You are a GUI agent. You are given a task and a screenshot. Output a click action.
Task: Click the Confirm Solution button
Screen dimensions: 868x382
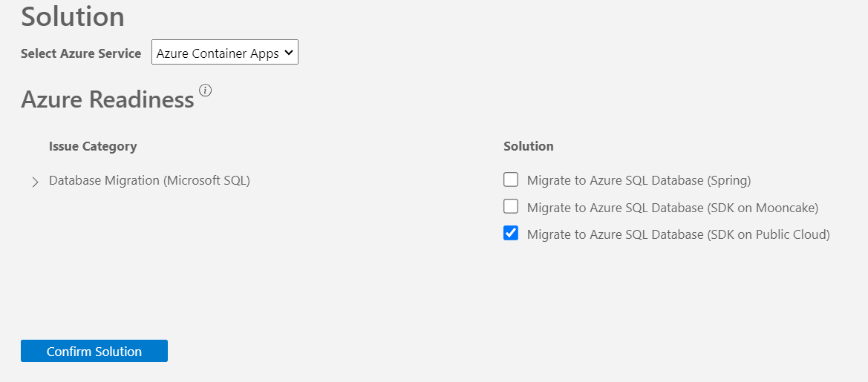pyautogui.click(x=94, y=351)
